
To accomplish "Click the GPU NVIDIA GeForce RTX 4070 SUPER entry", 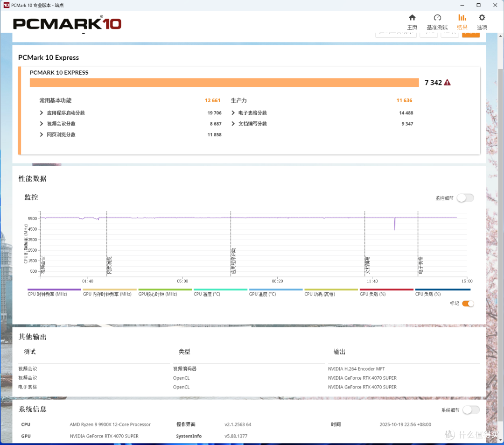I will pos(104,436).
